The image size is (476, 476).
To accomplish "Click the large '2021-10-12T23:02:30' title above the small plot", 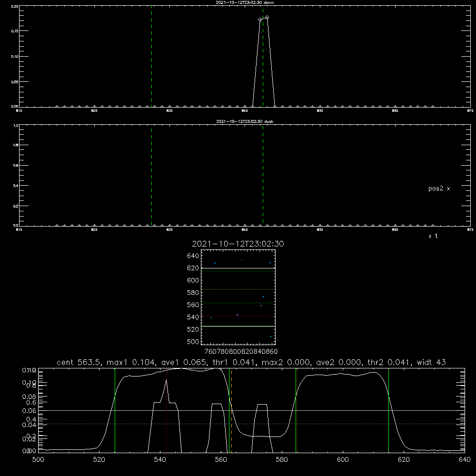I will click(x=238, y=244).
